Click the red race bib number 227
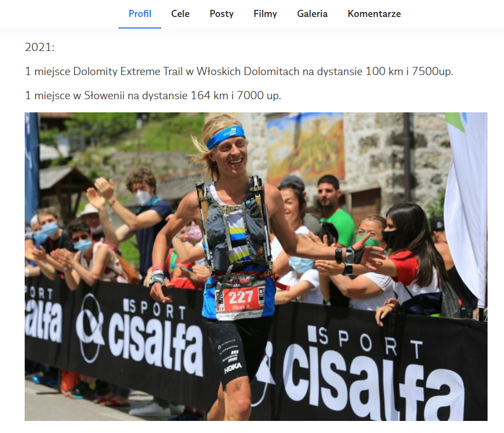 pyautogui.click(x=241, y=297)
